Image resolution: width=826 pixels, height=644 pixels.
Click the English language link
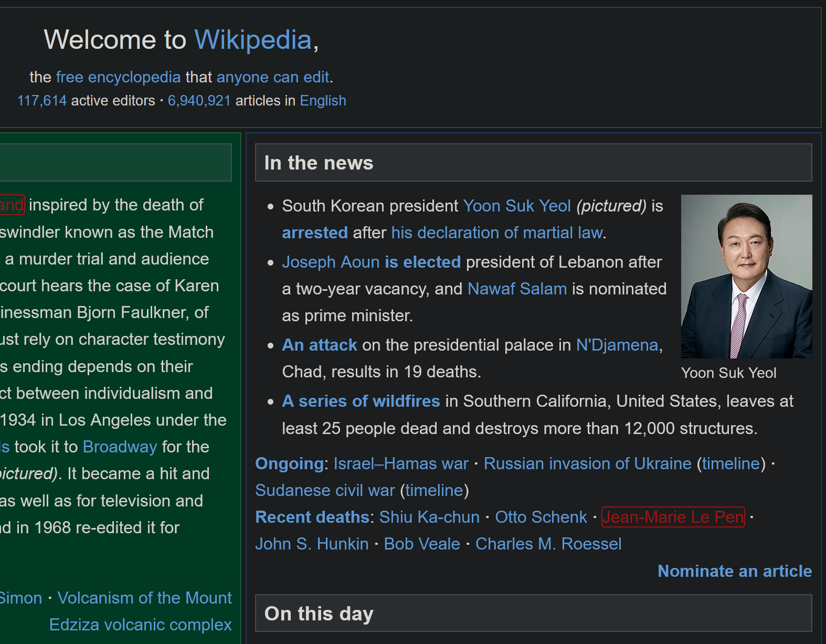coord(323,101)
